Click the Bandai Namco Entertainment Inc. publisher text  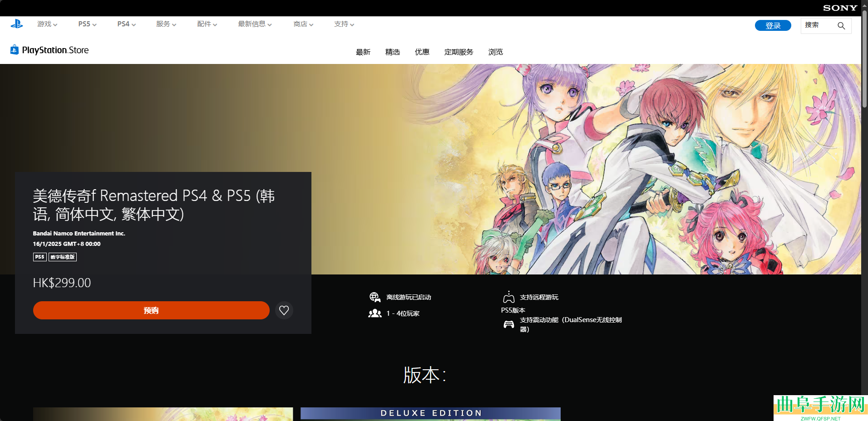tap(79, 233)
